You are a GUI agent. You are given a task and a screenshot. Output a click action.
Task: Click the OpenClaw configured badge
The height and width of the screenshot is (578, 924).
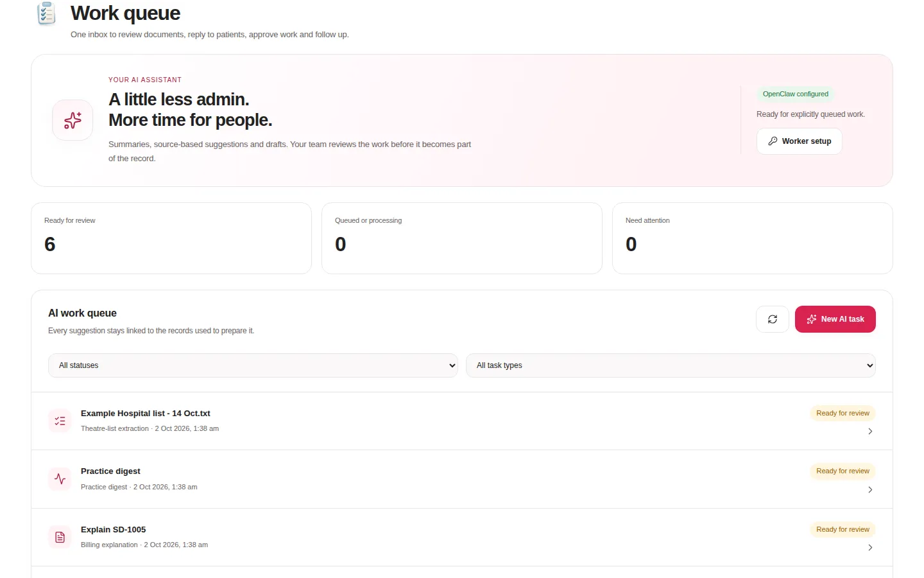795,94
